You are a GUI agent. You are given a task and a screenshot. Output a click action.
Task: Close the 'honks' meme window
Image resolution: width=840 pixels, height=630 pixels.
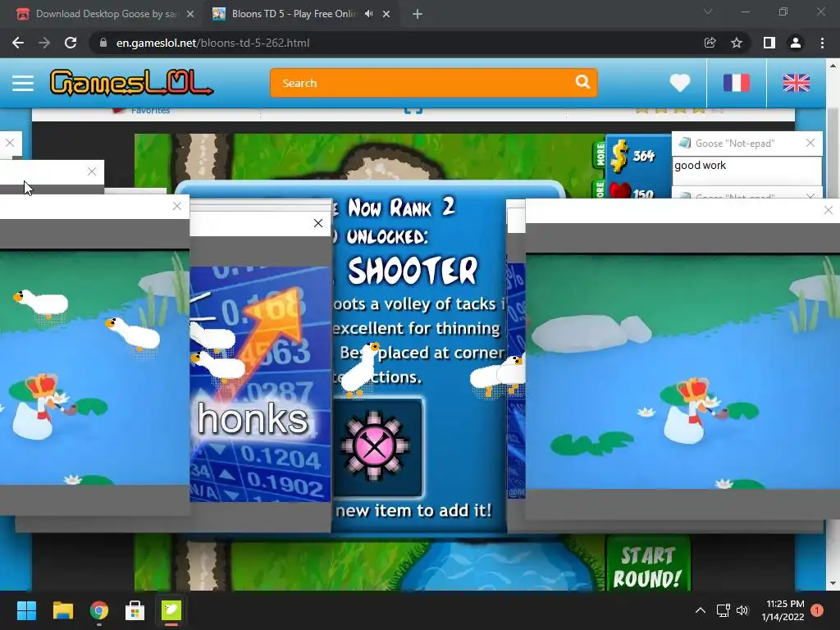point(317,223)
